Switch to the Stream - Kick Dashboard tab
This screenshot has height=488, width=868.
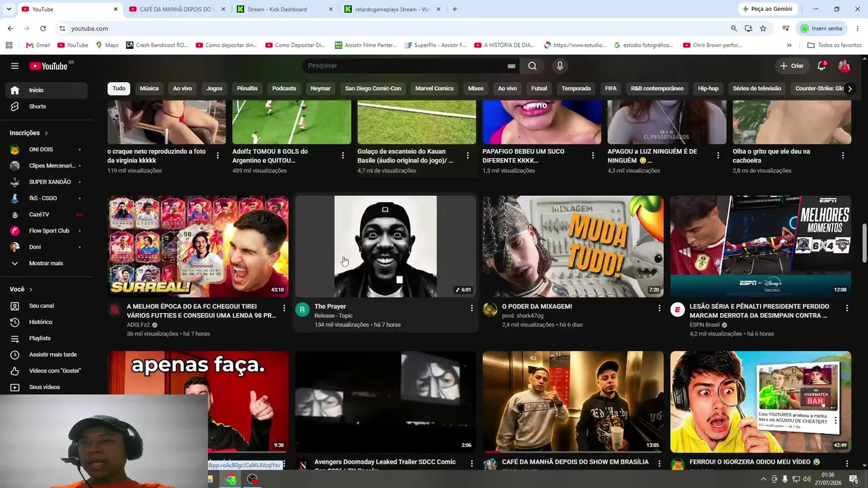pos(284,9)
